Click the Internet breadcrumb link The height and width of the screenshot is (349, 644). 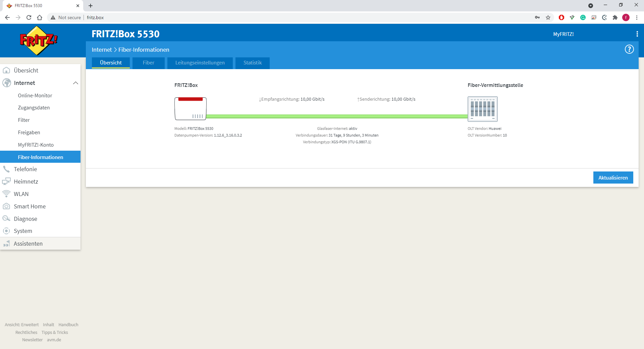[102, 50]
